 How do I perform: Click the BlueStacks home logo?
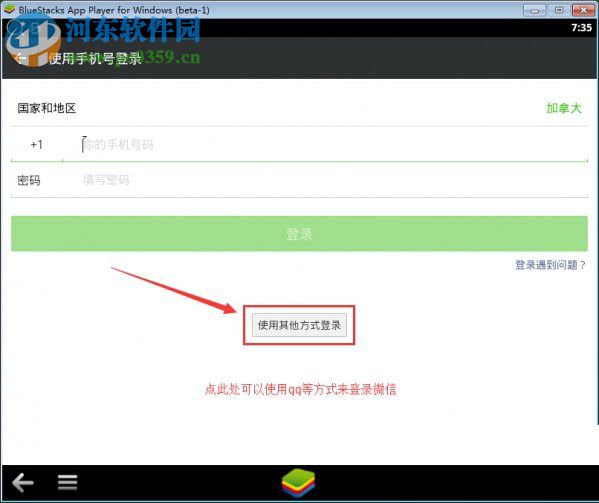298,483
